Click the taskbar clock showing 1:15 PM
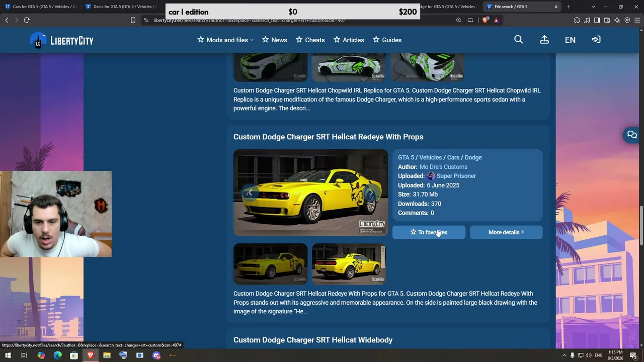 click(615, 355)
